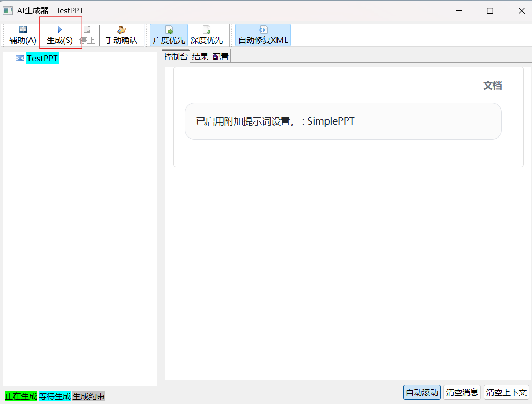Start generation with 生成(S) button
This screenshot has width=532, height=404.
pos(60,35)
